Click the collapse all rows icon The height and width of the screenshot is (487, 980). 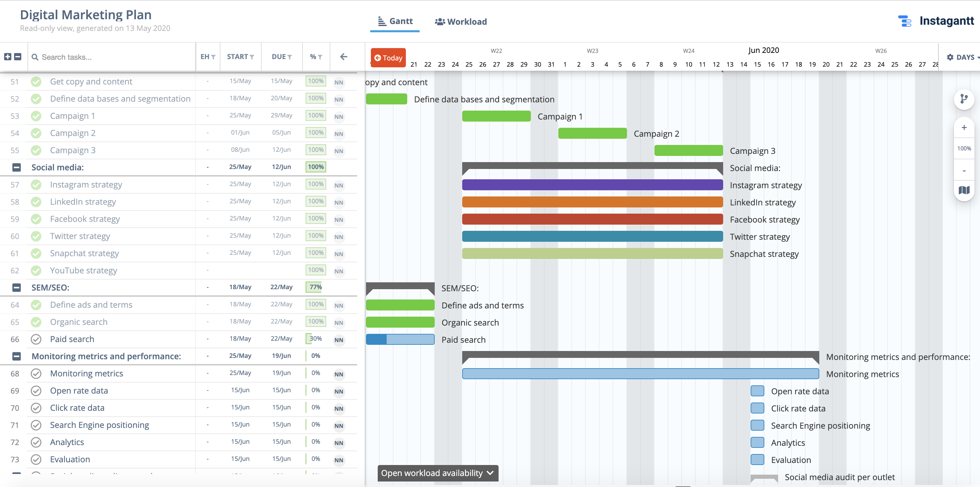[x=18, y=56]
